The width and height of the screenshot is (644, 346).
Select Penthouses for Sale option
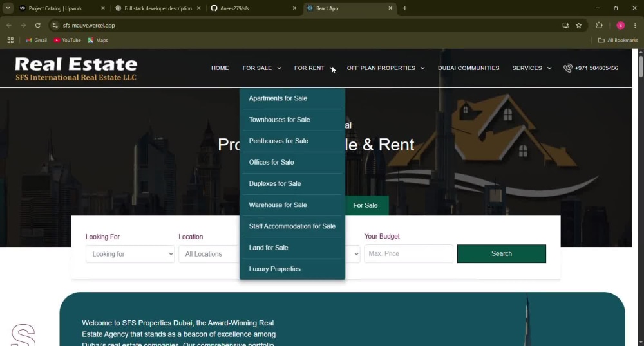click(278, 141)
